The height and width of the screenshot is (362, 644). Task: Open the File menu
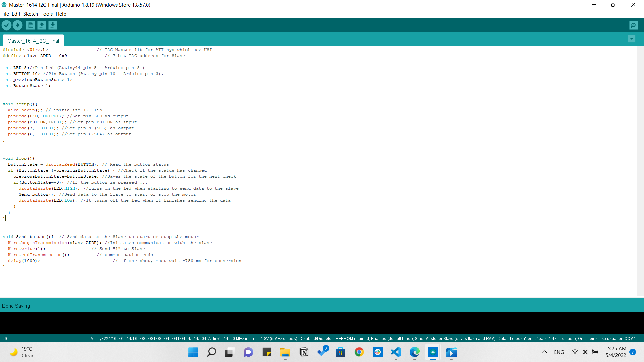[x=5, y=14]
